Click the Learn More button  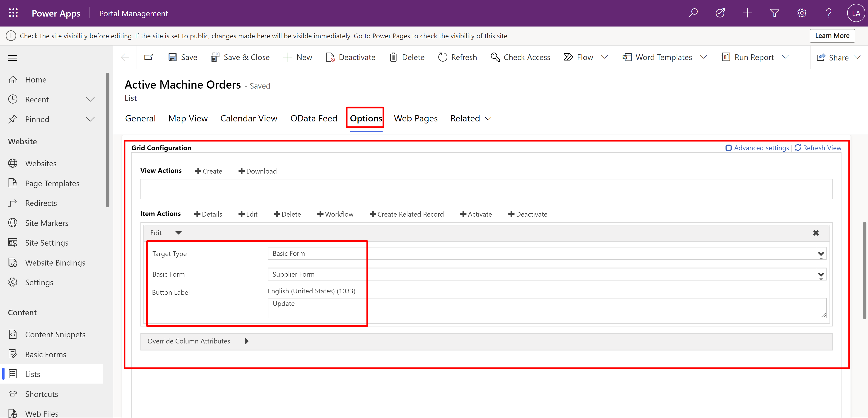[832, 36]
